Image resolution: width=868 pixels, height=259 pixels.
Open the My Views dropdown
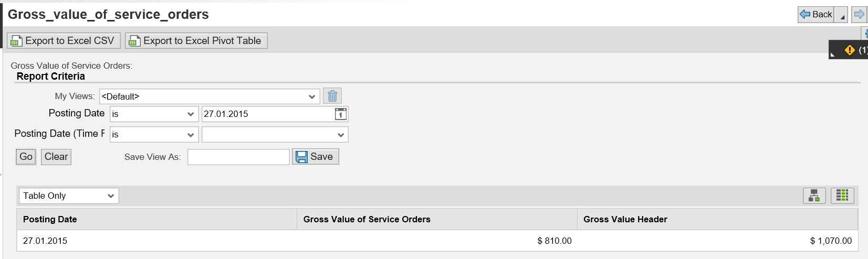(x=210, y=96)
